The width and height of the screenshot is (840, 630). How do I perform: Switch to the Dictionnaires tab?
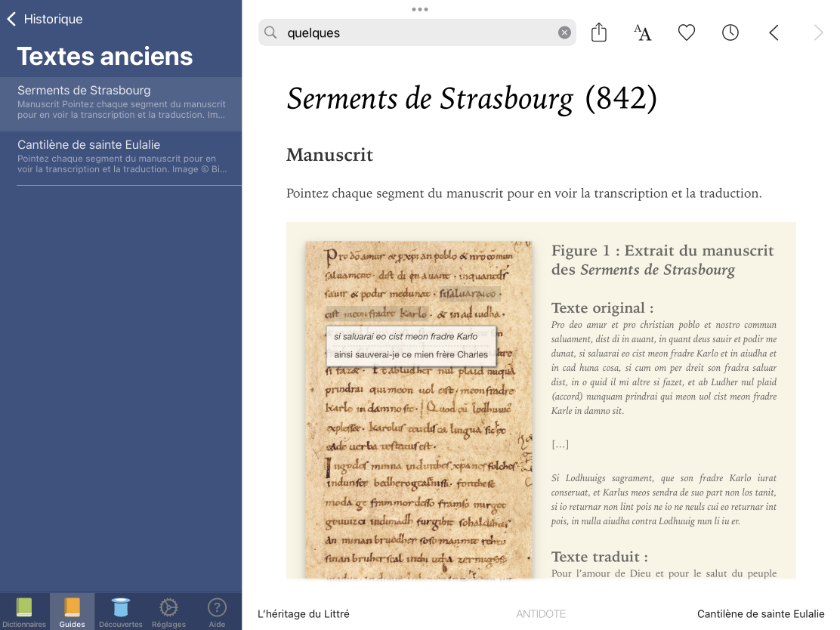pos(25,612)
